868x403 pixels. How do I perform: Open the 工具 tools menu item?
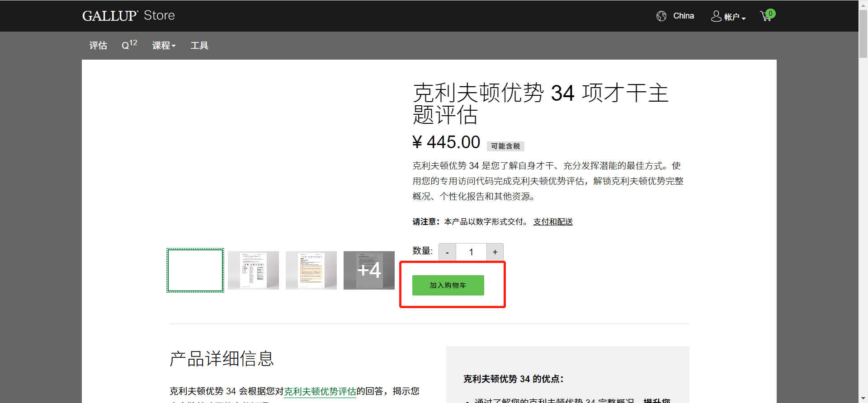199,46
